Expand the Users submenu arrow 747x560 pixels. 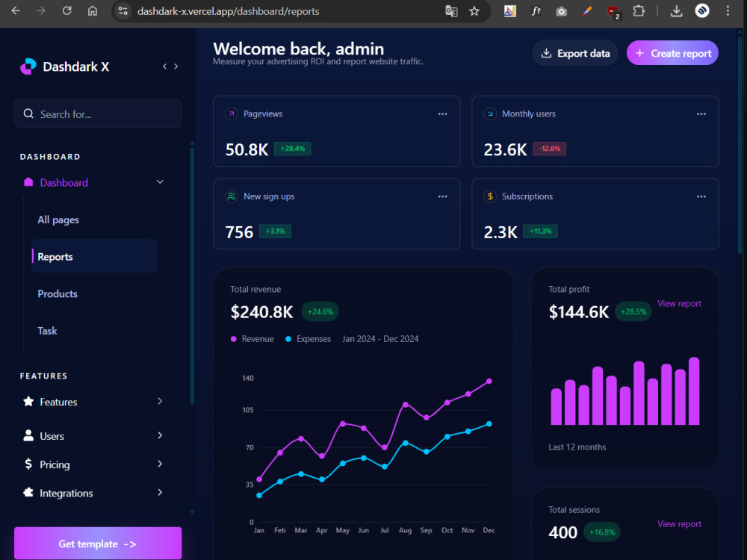click(x=160, y=435)
